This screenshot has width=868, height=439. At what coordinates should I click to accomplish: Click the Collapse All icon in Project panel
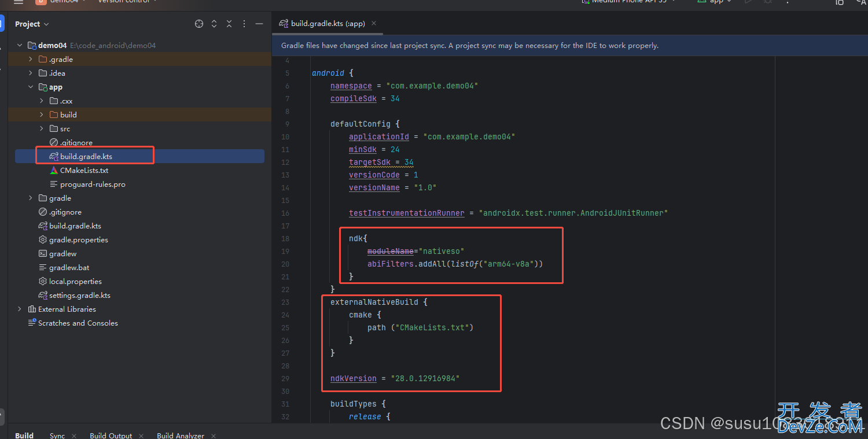229,24
